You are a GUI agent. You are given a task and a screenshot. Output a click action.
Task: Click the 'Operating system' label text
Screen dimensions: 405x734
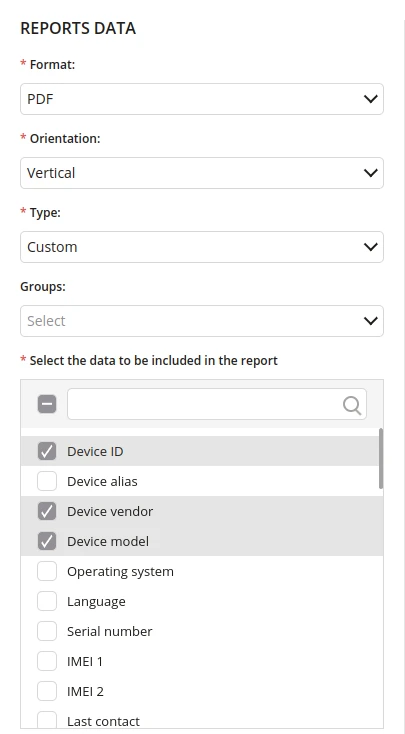point(120,572)
